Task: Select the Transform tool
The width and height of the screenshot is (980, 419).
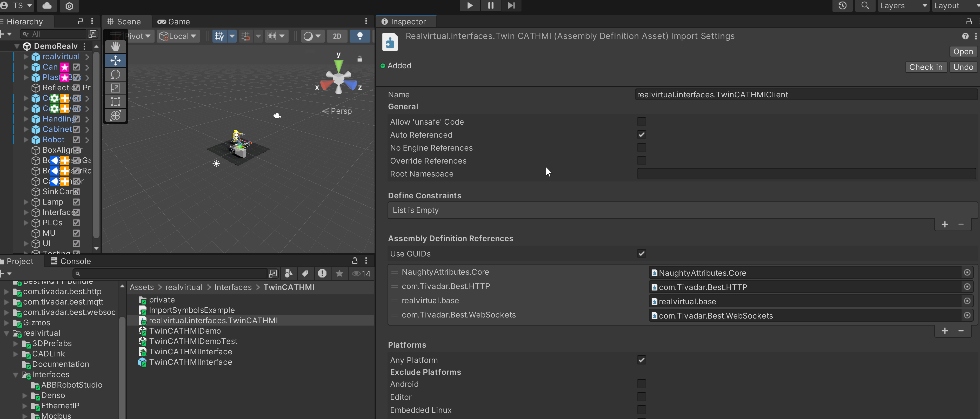Action: [116, 115]
